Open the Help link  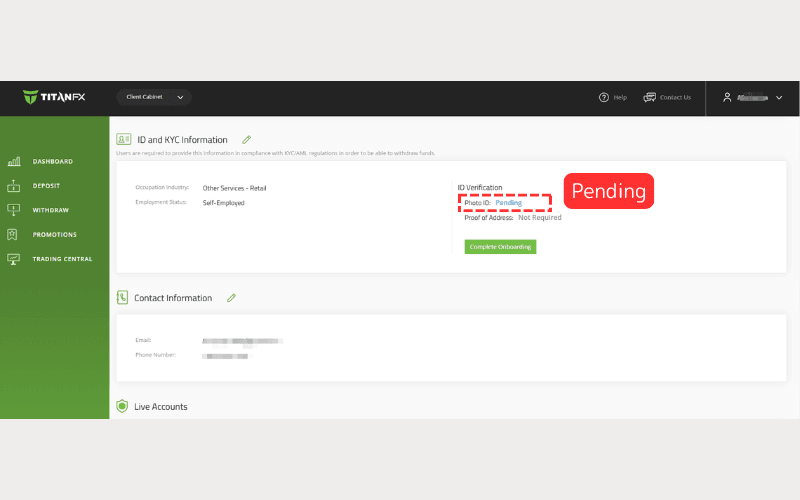(x=620, y=97)
